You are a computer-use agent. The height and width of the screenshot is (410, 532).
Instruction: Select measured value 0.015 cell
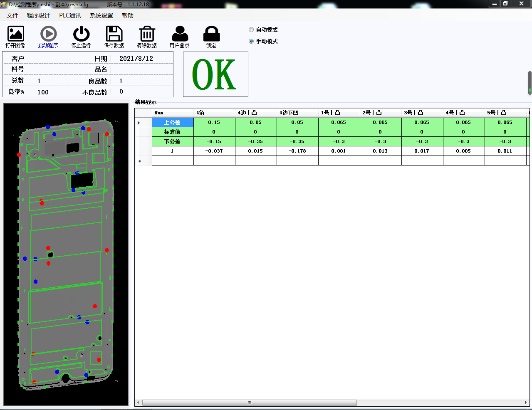[x=256, y=151]
